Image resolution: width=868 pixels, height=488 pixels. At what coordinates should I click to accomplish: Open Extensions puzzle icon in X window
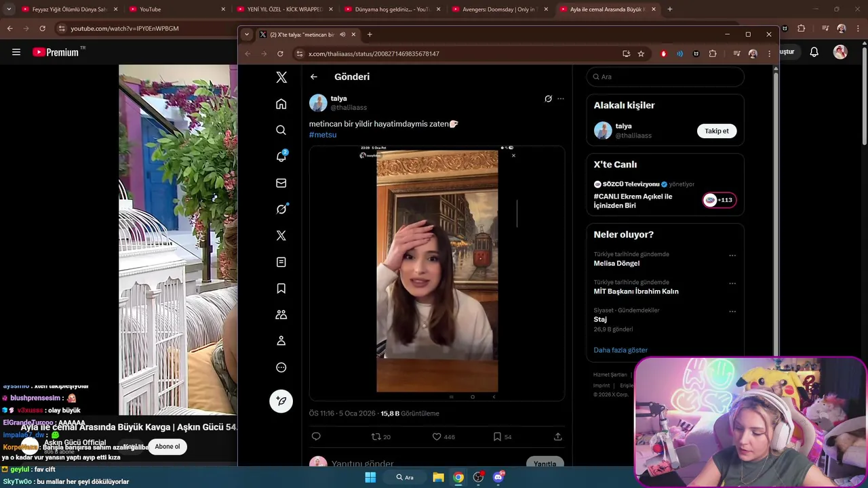point(713,54)
